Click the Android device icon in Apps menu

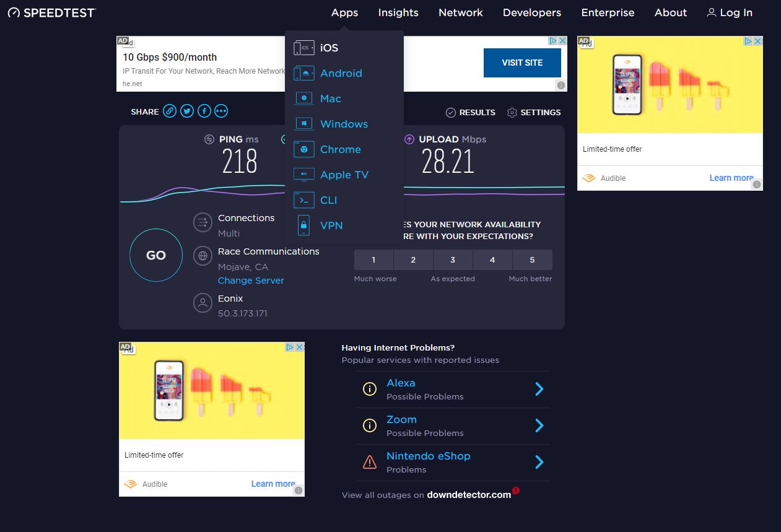pyautogui.click(x=304, y=73)
